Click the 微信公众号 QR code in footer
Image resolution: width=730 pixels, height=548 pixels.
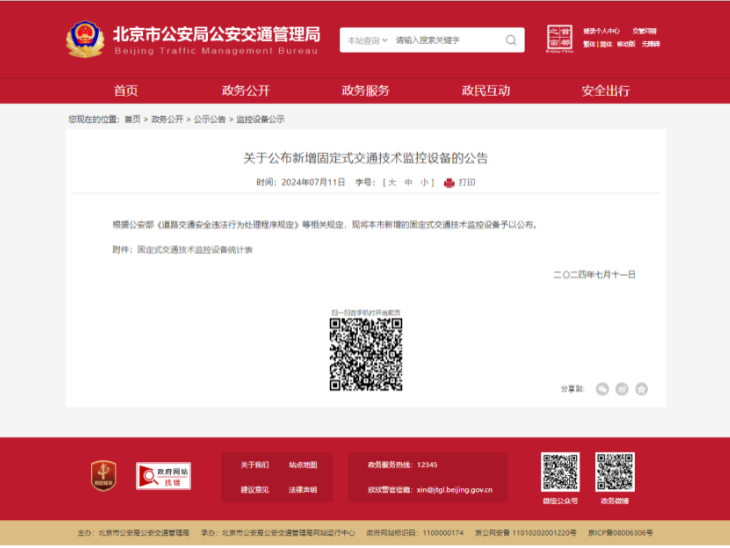pos(560,471)
